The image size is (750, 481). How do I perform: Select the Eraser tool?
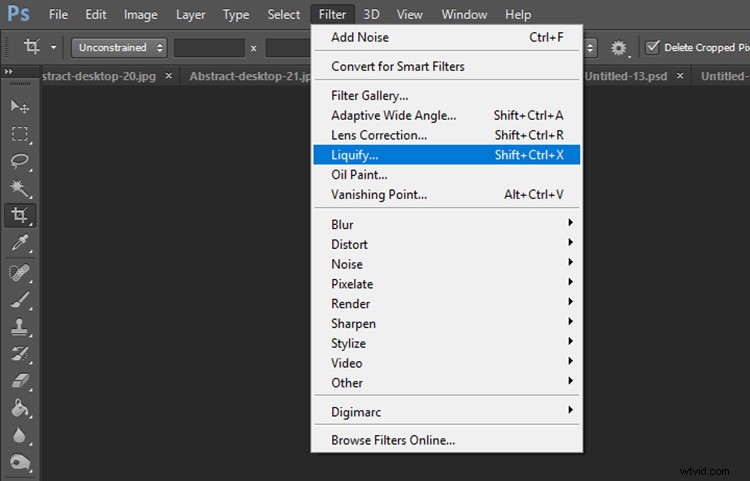pyautogui.click(x=20, y=382)
